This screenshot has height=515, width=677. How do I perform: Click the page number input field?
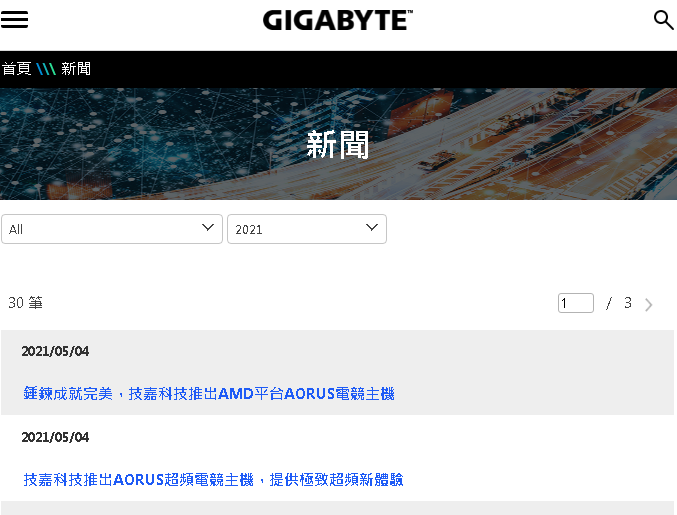click(x=575, y=303)
